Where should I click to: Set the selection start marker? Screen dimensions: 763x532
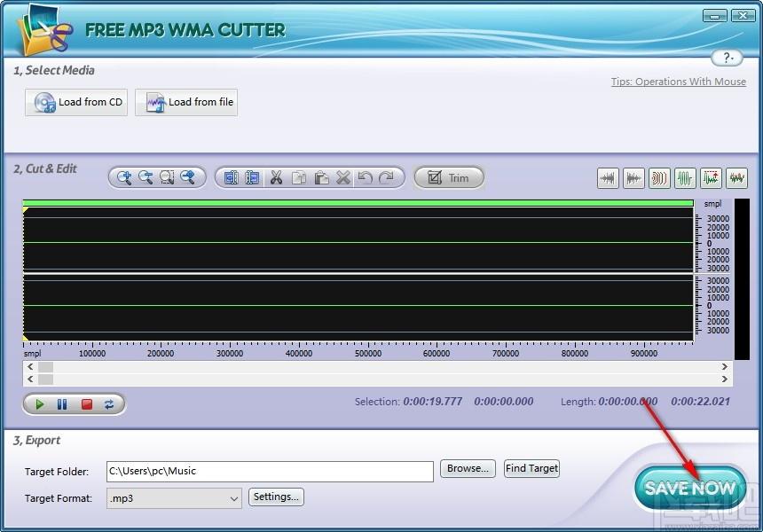coord(232,177)
